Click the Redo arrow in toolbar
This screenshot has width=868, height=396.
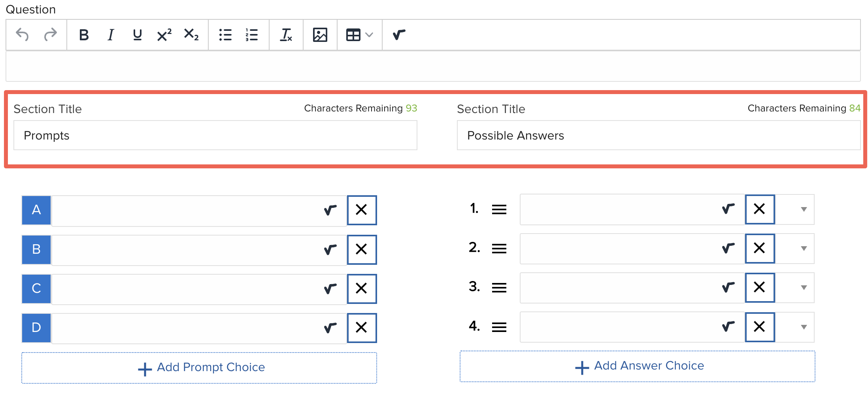(x=50, y=35)
